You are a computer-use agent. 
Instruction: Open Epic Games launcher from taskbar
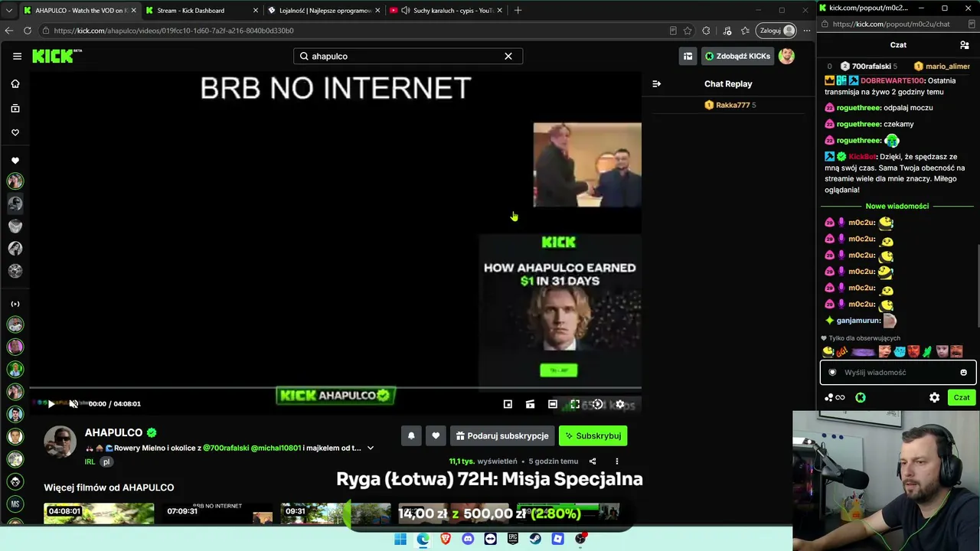pos(513,539)
